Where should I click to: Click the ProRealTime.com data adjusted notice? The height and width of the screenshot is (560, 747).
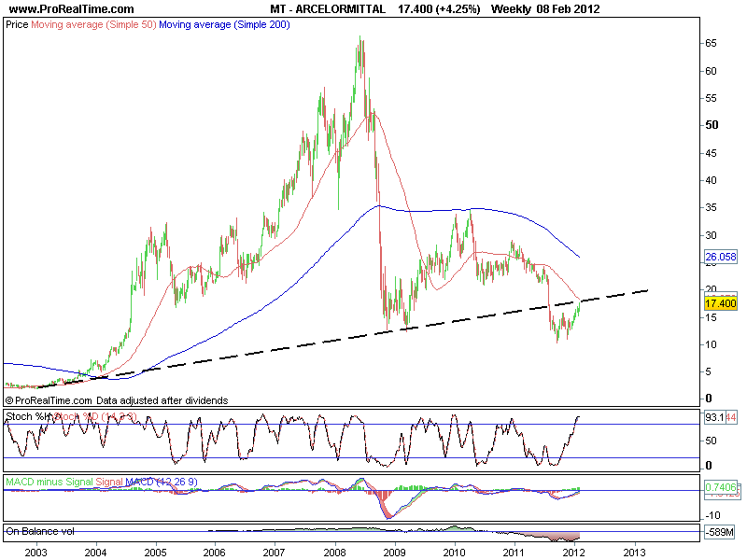(117, 400)
